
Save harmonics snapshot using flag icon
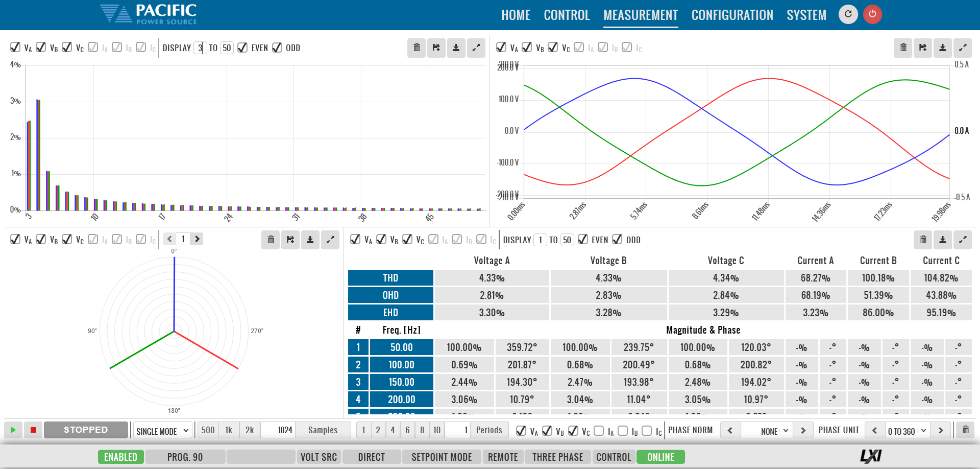point(436,48)
